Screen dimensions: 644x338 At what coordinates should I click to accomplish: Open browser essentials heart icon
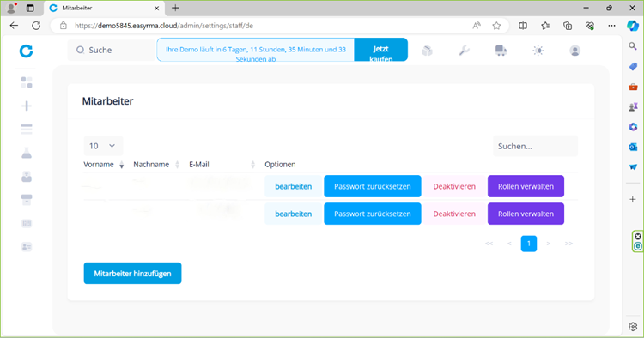pos(590,26)
